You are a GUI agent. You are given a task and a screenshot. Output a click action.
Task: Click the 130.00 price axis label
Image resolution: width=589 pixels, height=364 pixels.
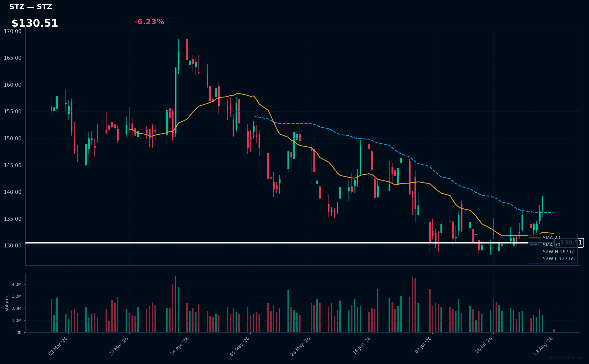(13, 245)
